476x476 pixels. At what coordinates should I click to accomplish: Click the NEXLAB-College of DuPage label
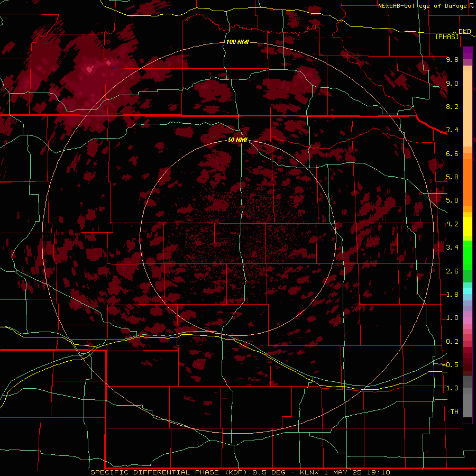coord(423,6)
